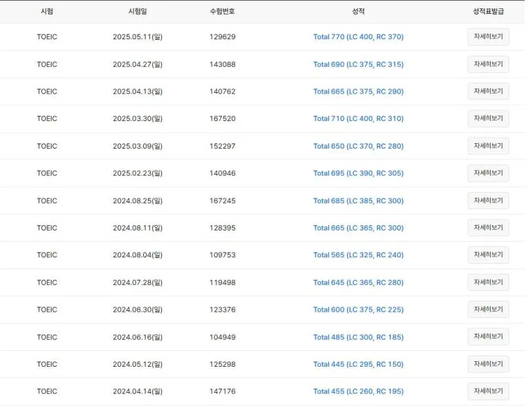Open details for exam number 152297
The image size is (532, 406).
(x=488, y=146)
